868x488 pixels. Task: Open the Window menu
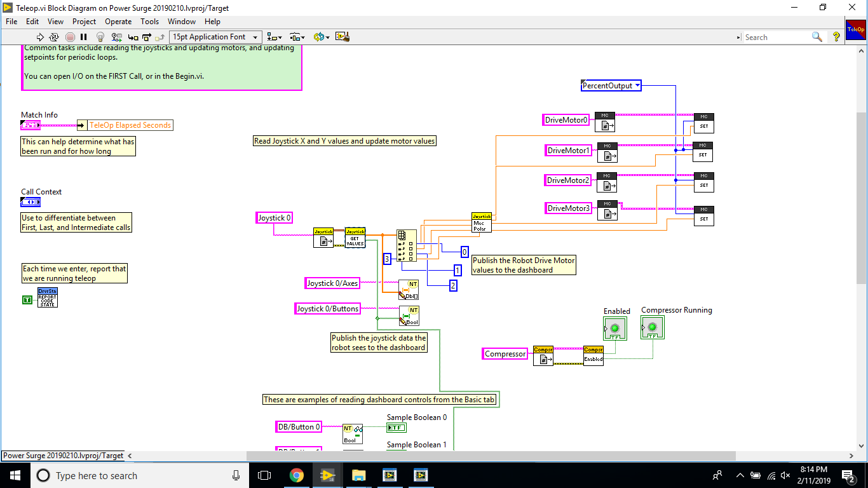coord(182,21)
